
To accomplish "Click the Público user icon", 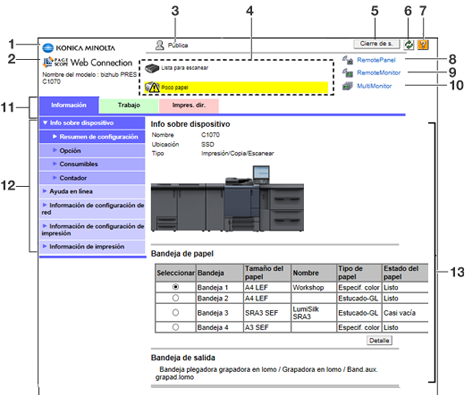I will click(x=160, y=45).
